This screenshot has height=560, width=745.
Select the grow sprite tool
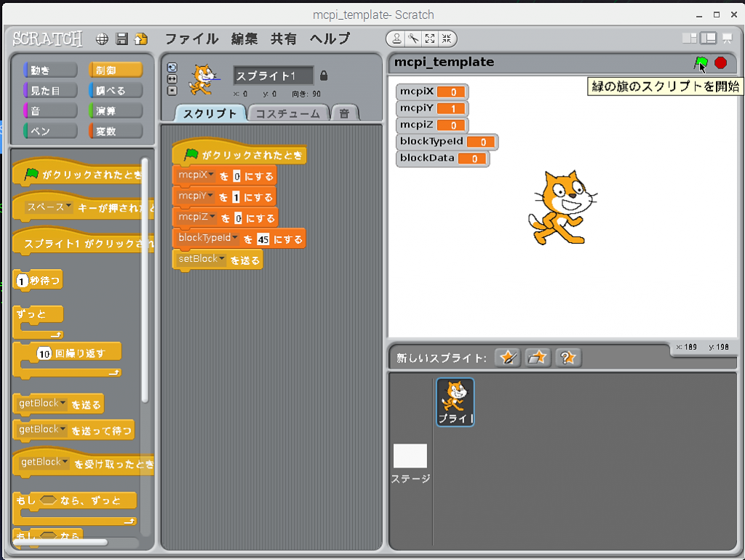pyautogui.click(x=430, y=39)
